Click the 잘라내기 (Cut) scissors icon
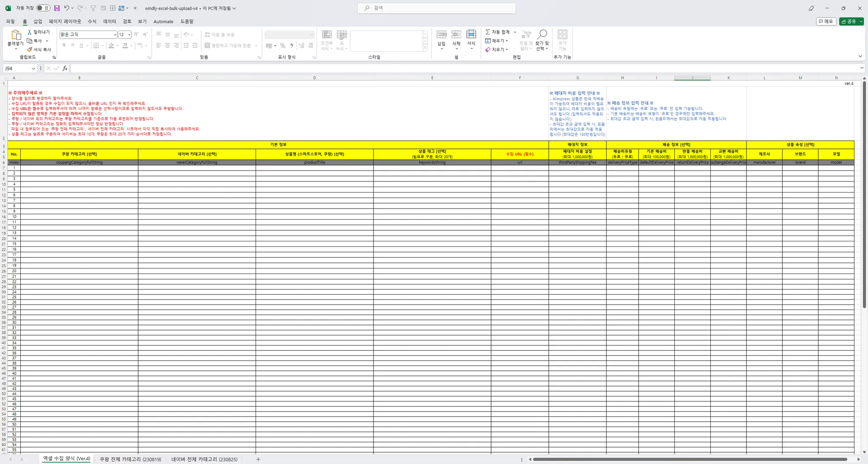 pos(30,32)
